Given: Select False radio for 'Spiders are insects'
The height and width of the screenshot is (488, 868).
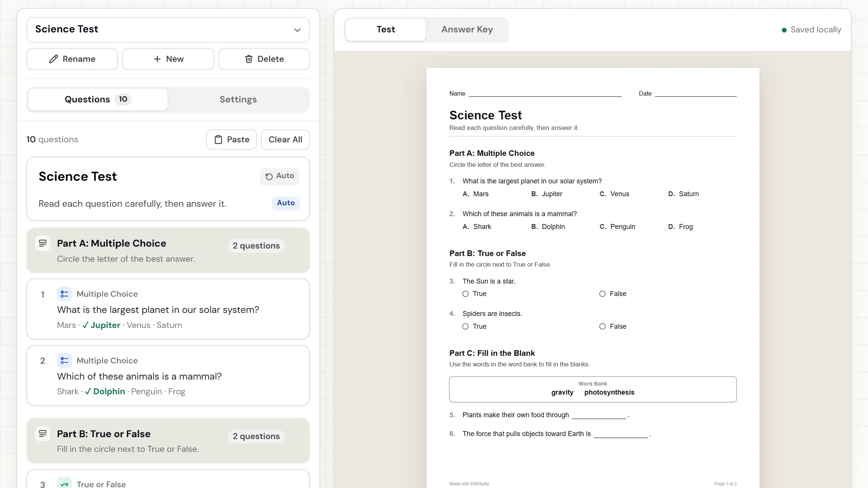Looking at the screenshot, I should pos(602,326).
